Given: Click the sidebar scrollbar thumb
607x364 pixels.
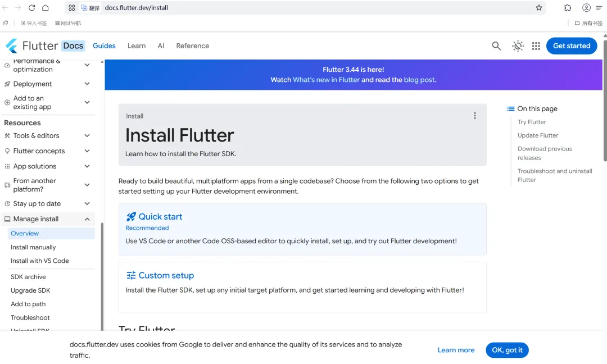Looking at the screenshot, I should pos(102,276).
